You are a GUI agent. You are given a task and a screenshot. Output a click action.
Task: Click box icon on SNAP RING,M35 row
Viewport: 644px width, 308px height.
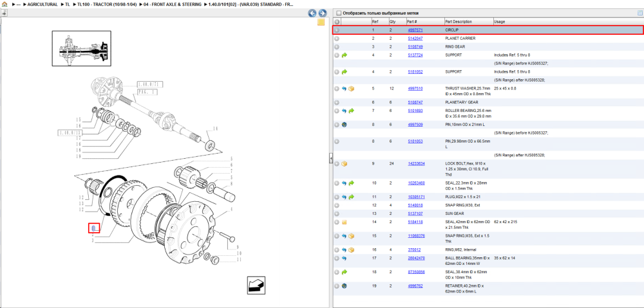(x=351, y=236)
